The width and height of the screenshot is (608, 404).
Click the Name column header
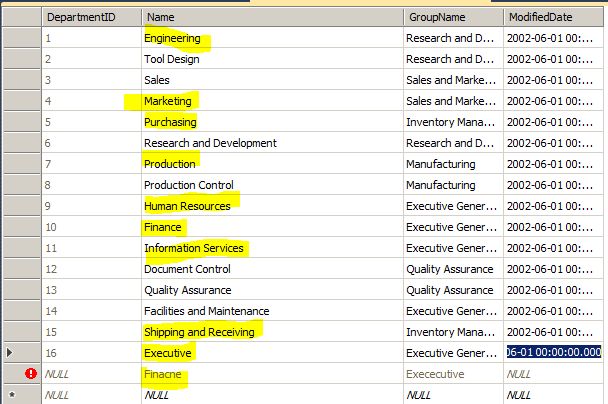(x=271, y=17)
